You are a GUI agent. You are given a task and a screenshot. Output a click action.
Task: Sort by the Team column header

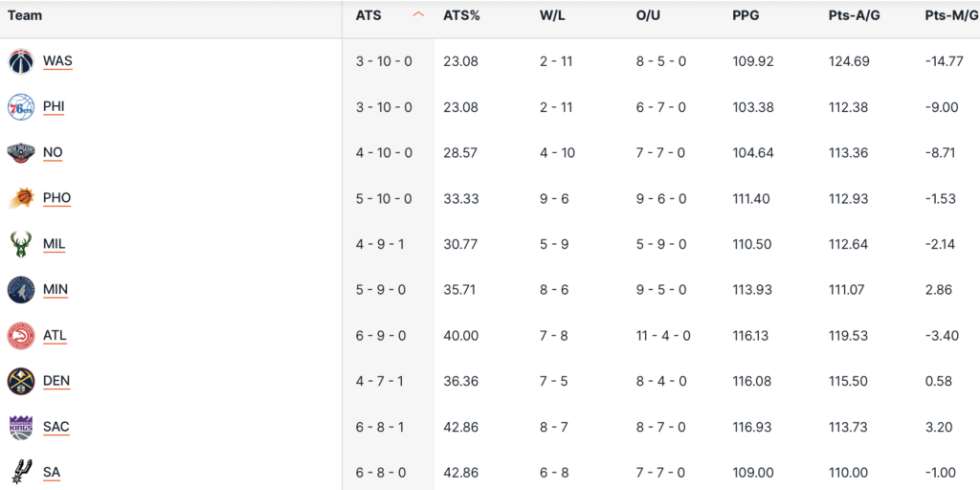[25, 15]
